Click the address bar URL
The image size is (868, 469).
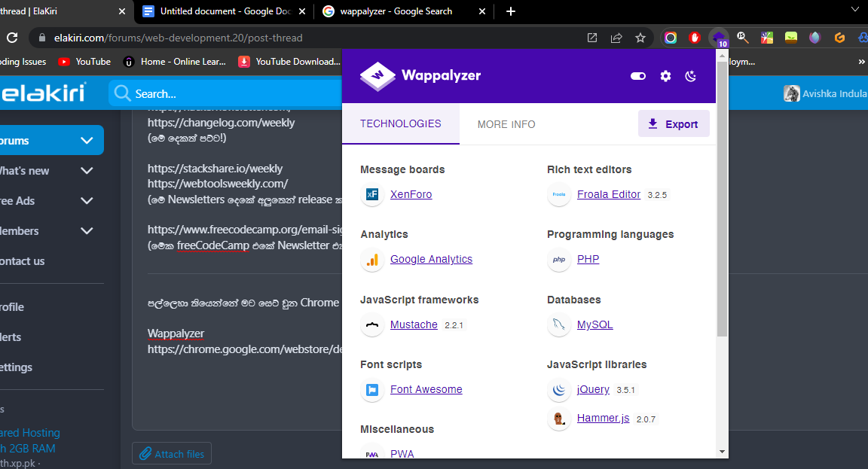click(179, 38)
